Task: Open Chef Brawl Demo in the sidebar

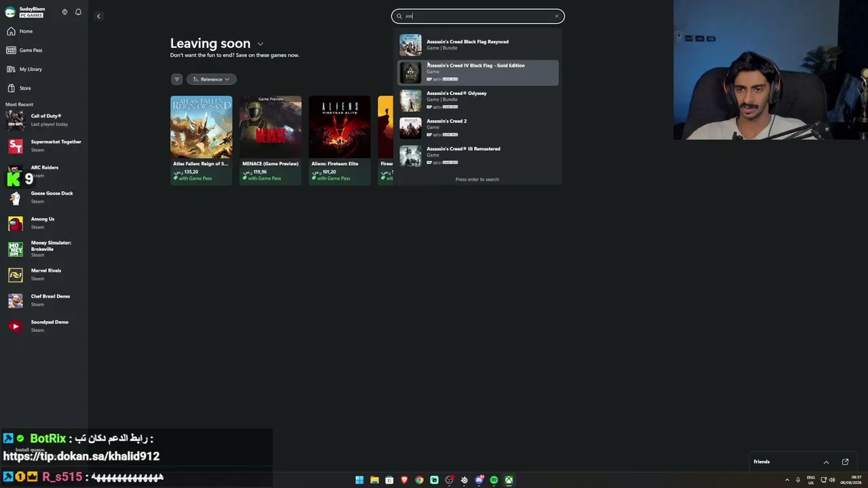Action: 43,300
